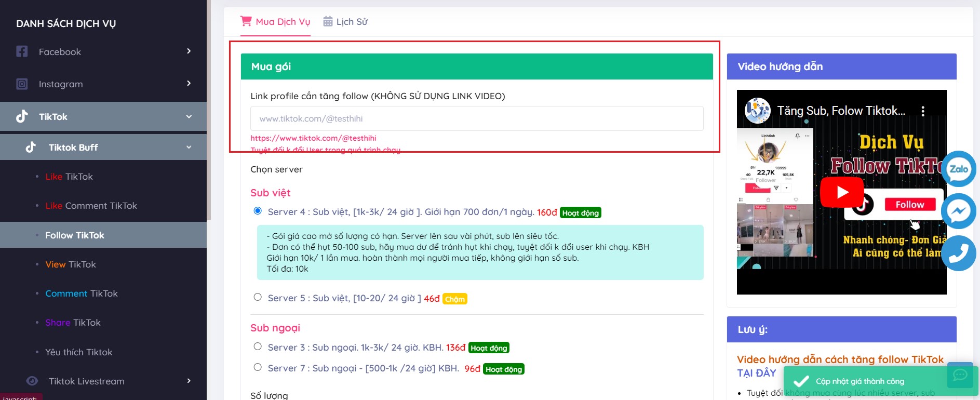The height and width of the screenshot is (400, 980).
Task: Click the Mua gói header
Action: [477, 66]
